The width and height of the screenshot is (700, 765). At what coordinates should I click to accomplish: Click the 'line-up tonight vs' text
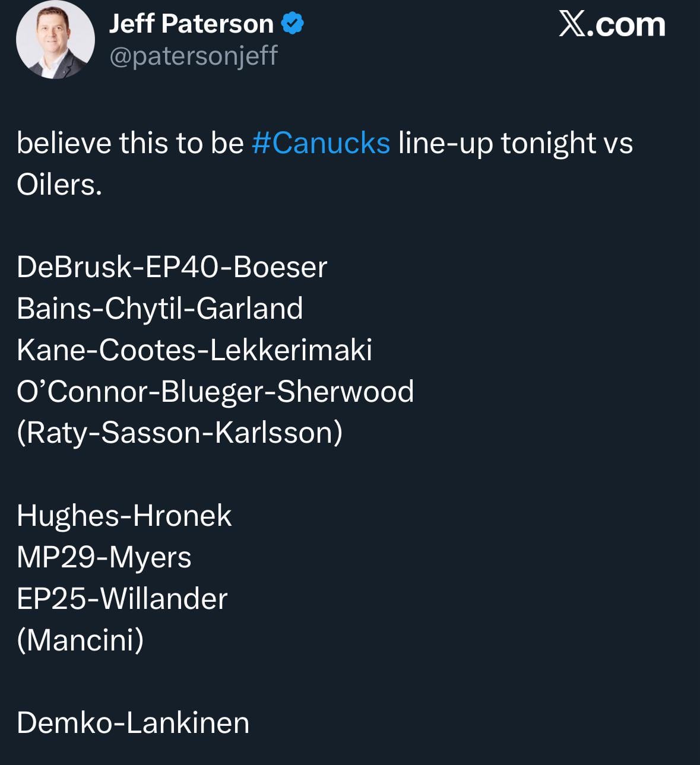(515, 143)
